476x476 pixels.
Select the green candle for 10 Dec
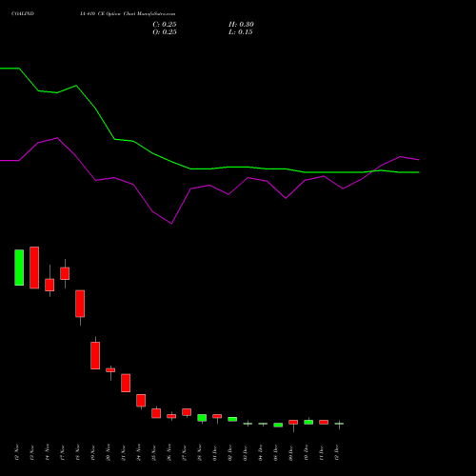click(308, 422)
